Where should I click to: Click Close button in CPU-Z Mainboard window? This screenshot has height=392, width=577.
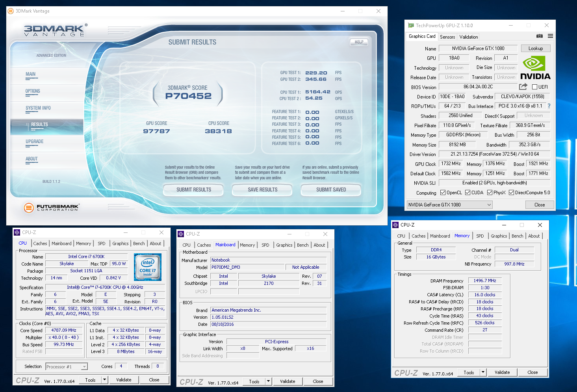[318, 381]
